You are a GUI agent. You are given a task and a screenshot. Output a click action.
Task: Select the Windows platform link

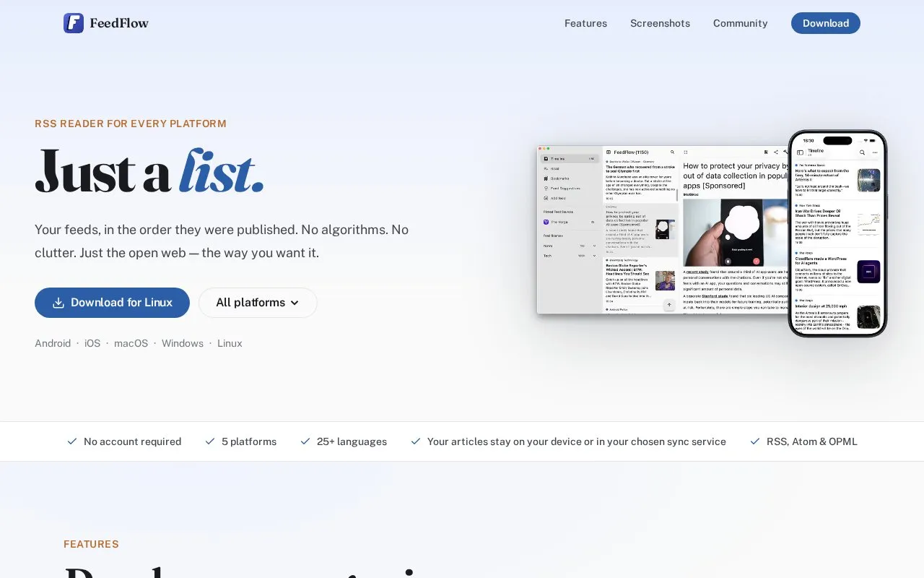point(183,343)
